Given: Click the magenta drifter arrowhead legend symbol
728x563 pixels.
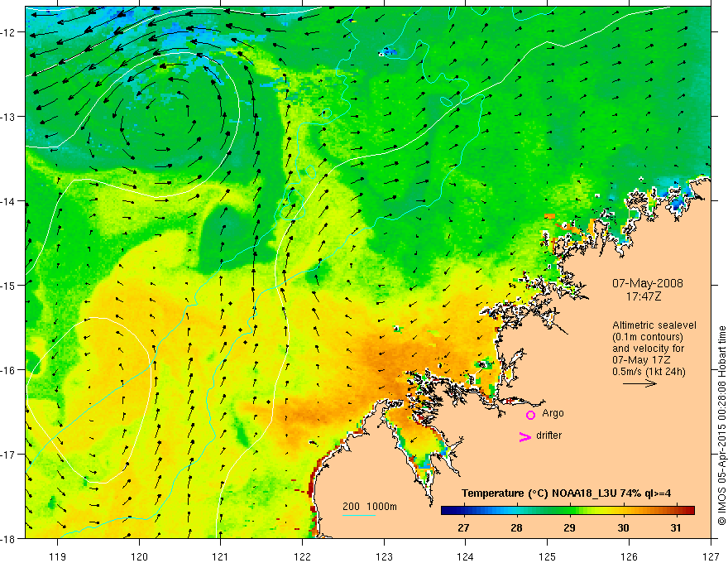Looking at the screenshot, I should click(524, 436).
